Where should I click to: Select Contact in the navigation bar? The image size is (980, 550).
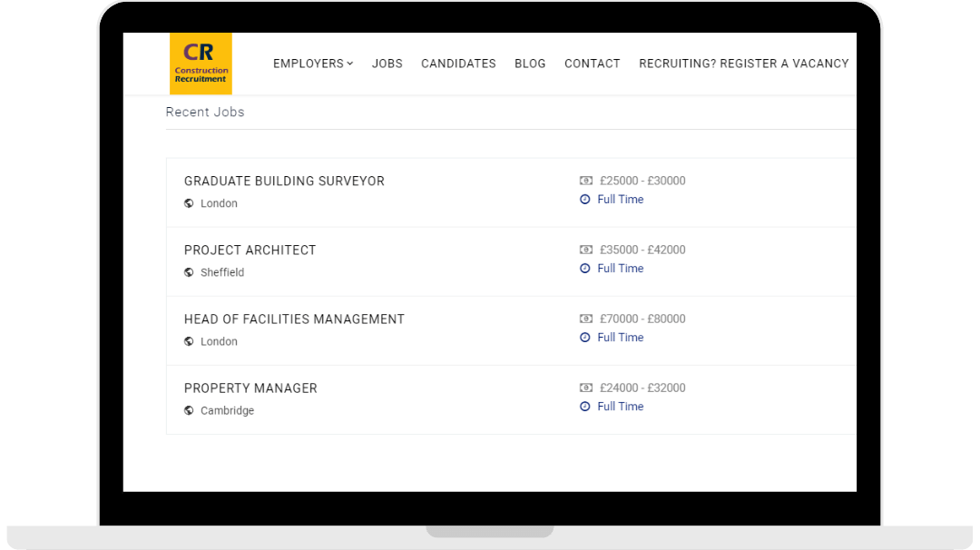click(x=593, y=64)
